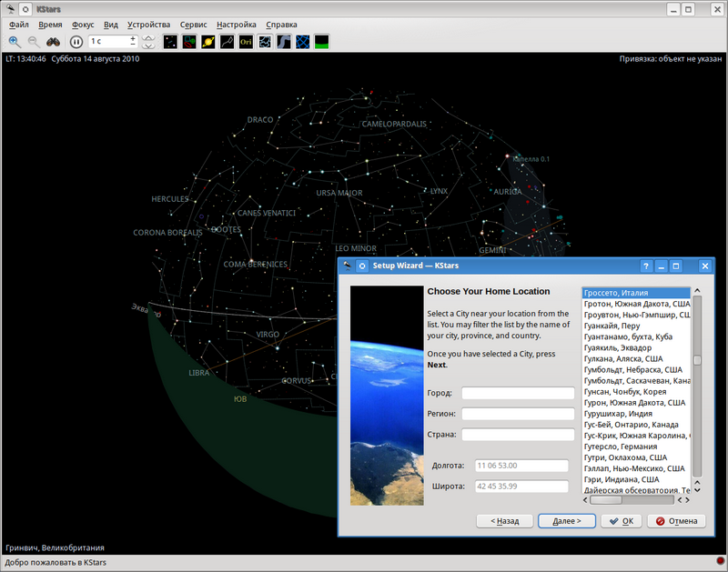Pause the simulation clock
728x572 pixels.
coord(76,42)
